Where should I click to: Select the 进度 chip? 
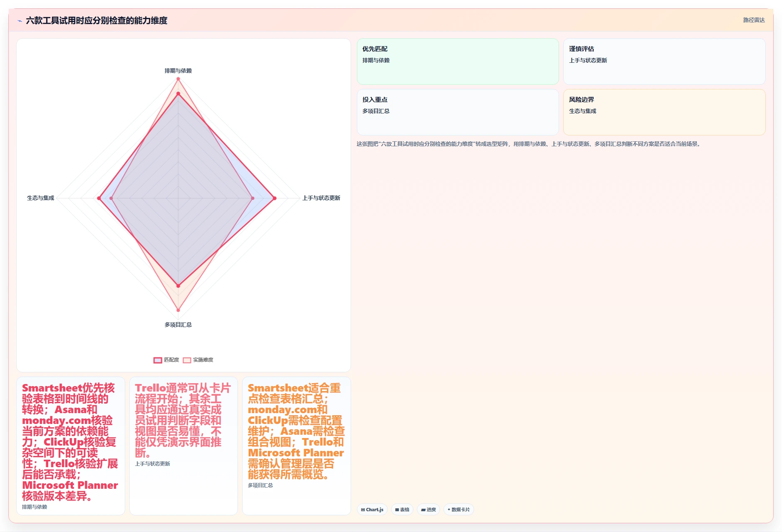(428, 510)
